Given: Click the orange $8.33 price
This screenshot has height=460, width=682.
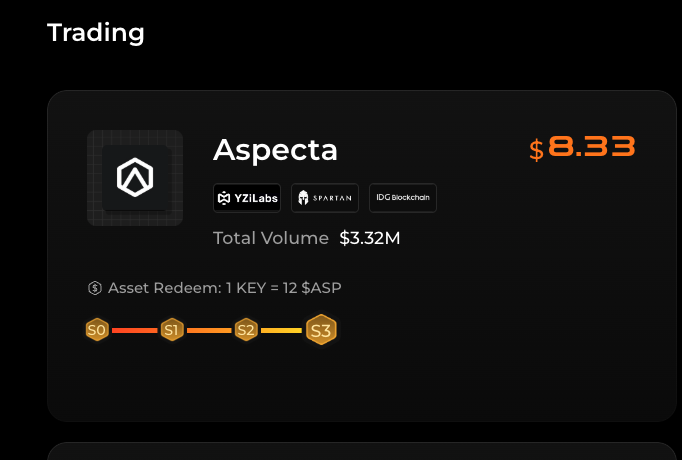Looking at the screenshot, I should pos(582,148).
